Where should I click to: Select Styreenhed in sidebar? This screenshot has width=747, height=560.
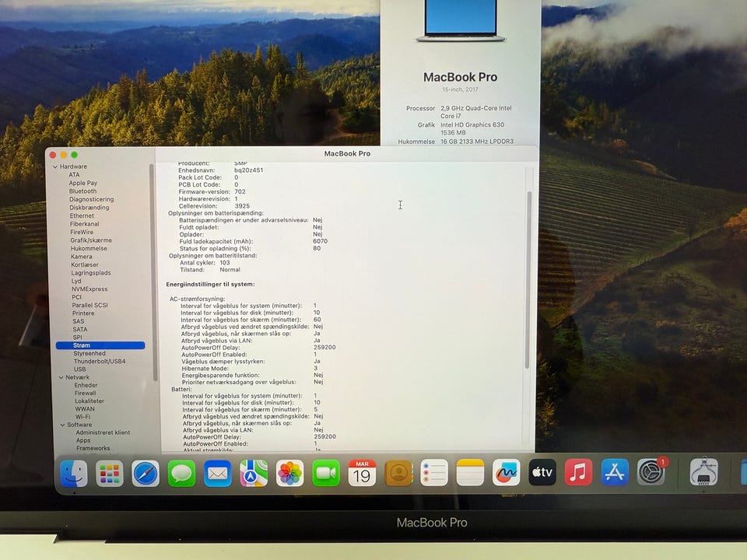(x=89, y=353)
